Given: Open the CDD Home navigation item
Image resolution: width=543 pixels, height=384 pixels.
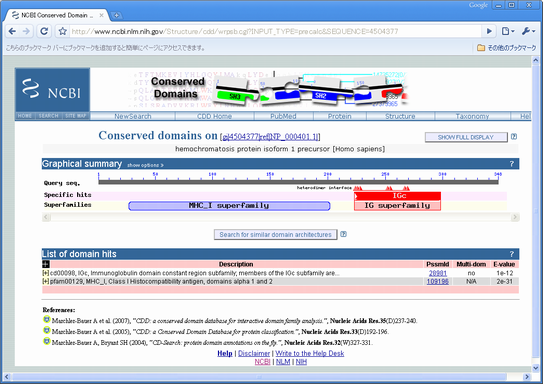Looking at the screenshot, I should click(x=214, y=116).
